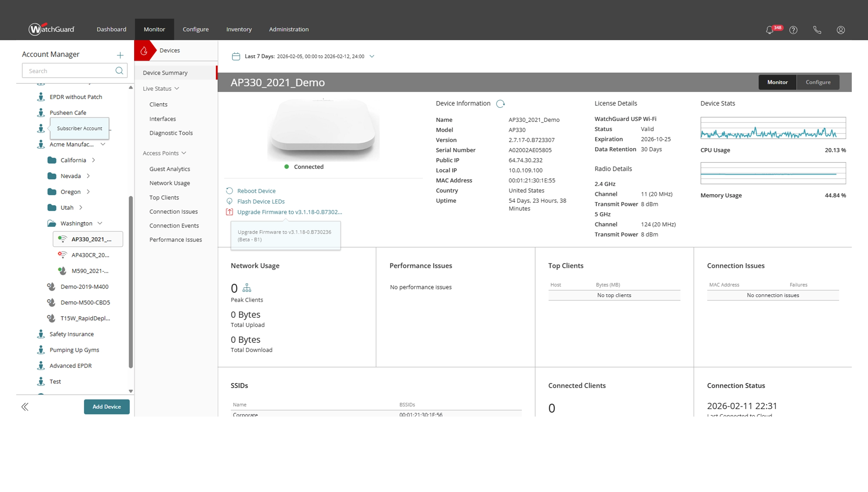Click the Add Device button
The height and width of the screenshot is (492, 868).
pos(107,406)
